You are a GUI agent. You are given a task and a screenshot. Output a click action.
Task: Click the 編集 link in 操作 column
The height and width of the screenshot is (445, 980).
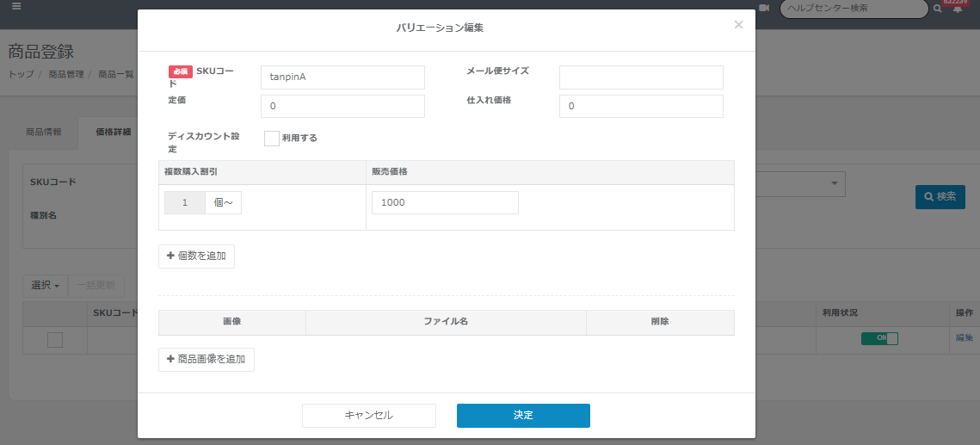[965, 338]
